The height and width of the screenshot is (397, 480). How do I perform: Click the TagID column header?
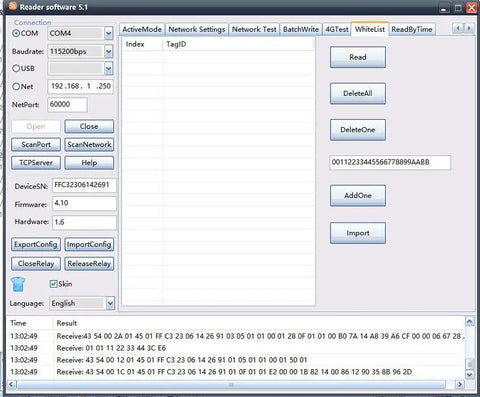238,44
